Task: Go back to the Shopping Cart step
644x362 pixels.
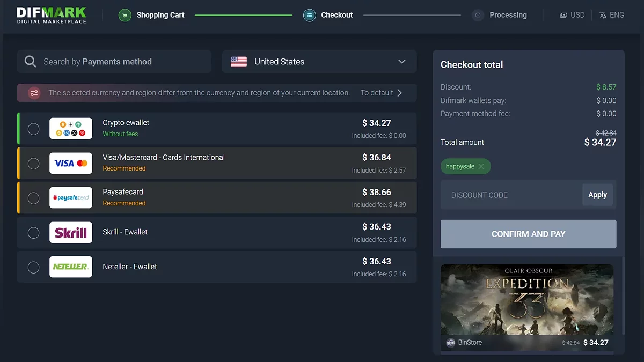Action: coord(160,15)
